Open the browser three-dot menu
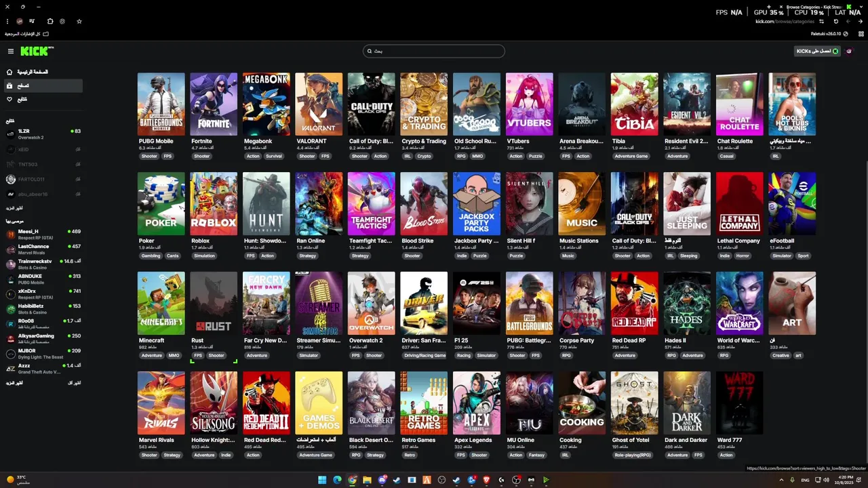 point(6,21)
